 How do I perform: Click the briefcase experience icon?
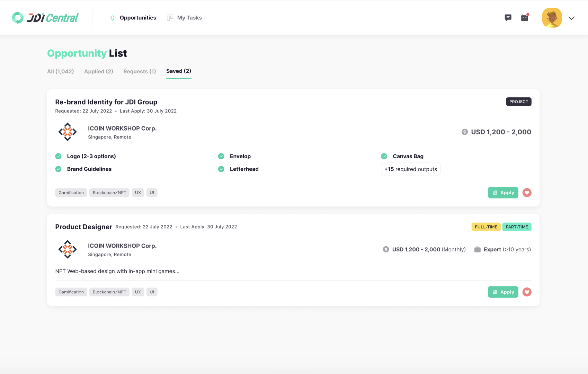477,249
